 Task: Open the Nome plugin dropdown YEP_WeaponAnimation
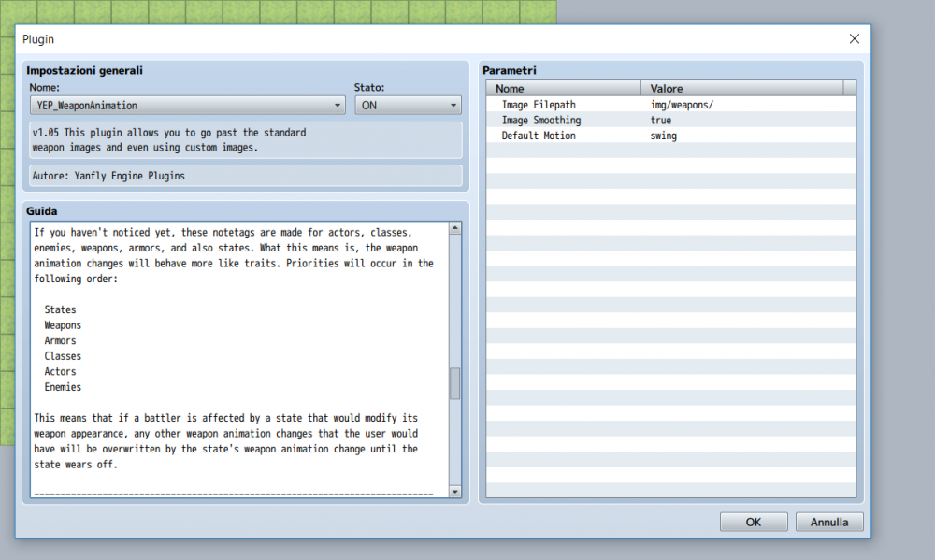coord(187,106)
